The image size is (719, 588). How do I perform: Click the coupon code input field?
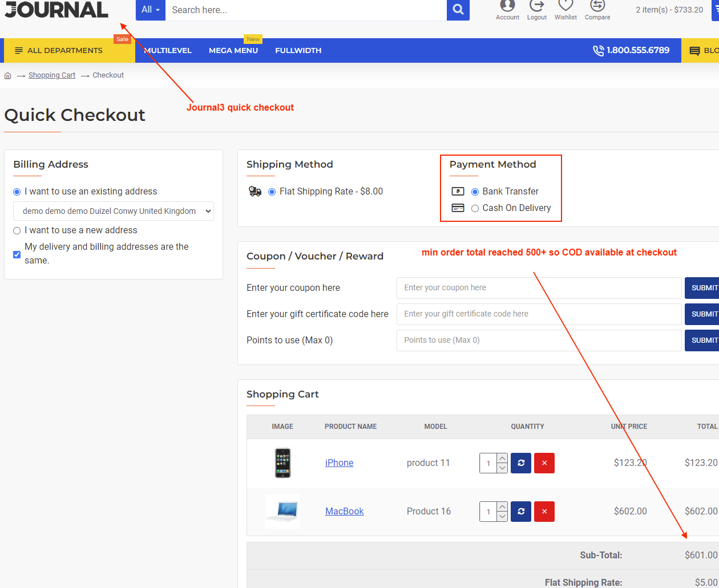[x=539, y=288]
